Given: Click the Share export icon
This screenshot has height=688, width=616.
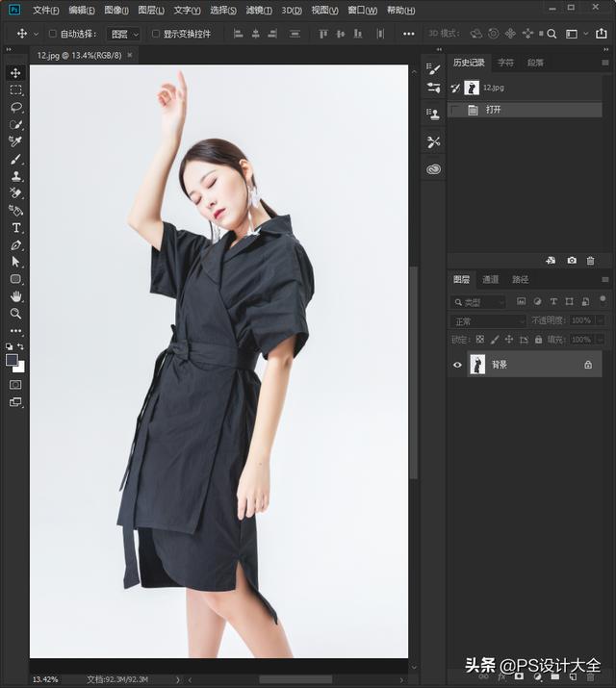Looking at the screenshot, I should 602,34.
